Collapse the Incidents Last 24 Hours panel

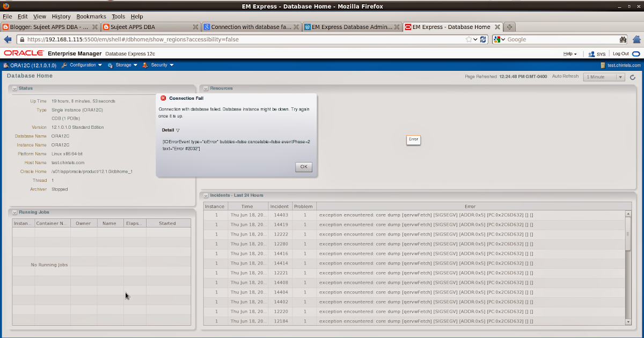point(206,195)
